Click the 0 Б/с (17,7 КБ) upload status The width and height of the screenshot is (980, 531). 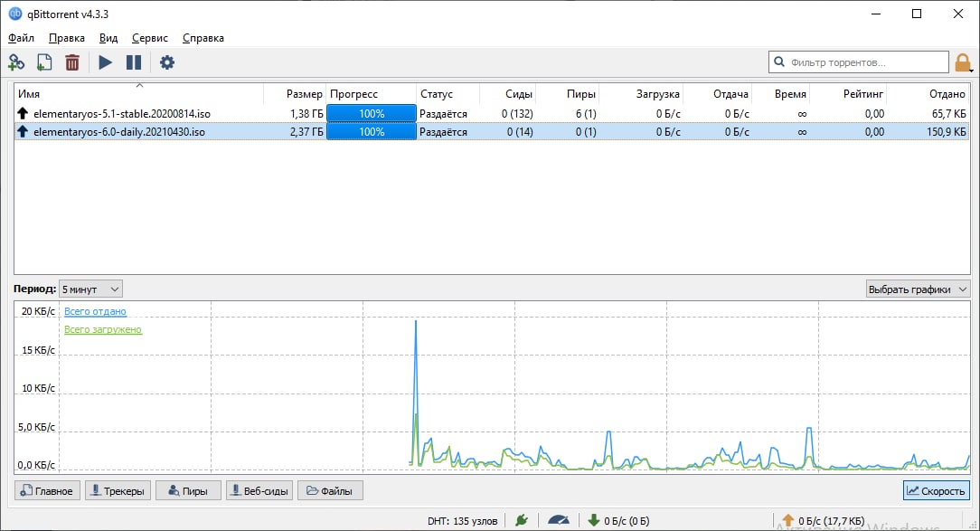(831, 520)
